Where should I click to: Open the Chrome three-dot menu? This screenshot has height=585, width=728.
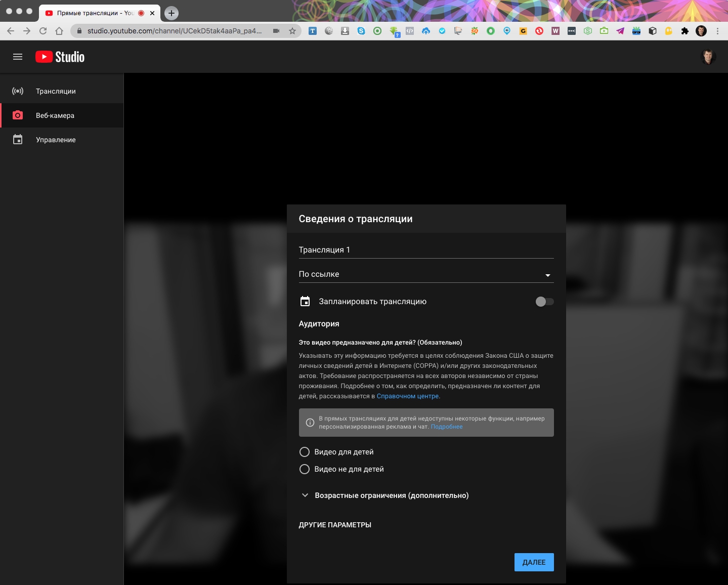pos(717,31)
